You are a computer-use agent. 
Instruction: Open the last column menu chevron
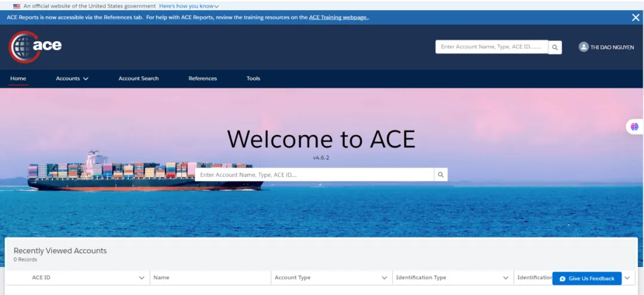[627, 278]
